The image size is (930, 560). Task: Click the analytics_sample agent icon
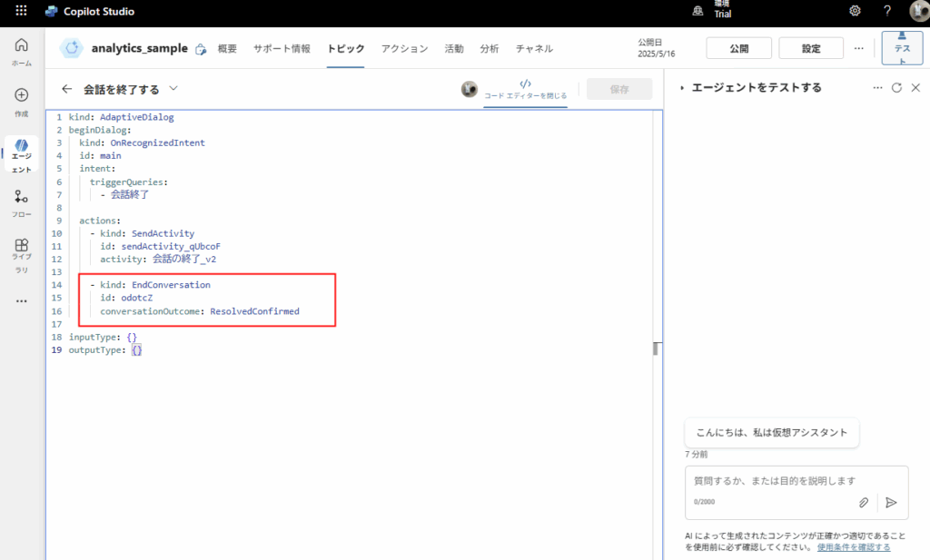(x=71, y=48)
